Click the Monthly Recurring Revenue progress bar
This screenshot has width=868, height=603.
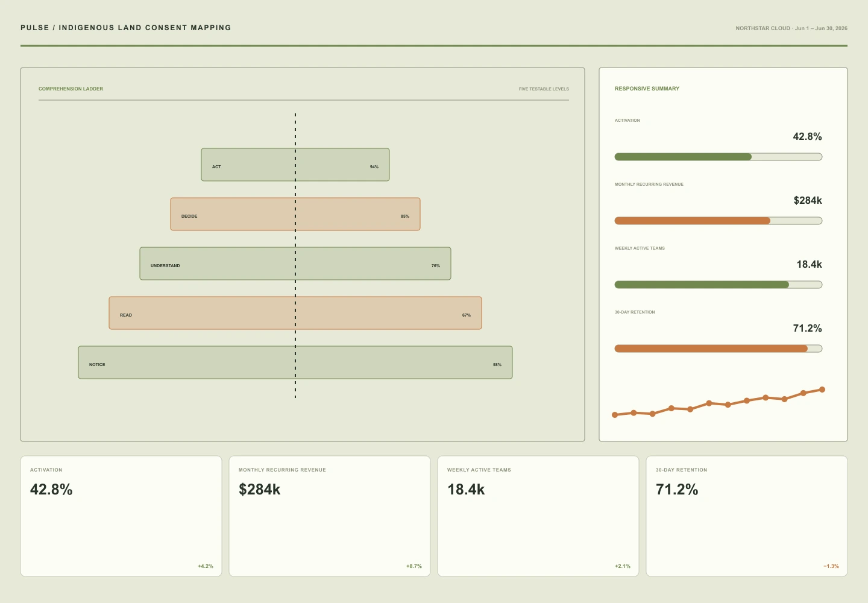point(719,221)
